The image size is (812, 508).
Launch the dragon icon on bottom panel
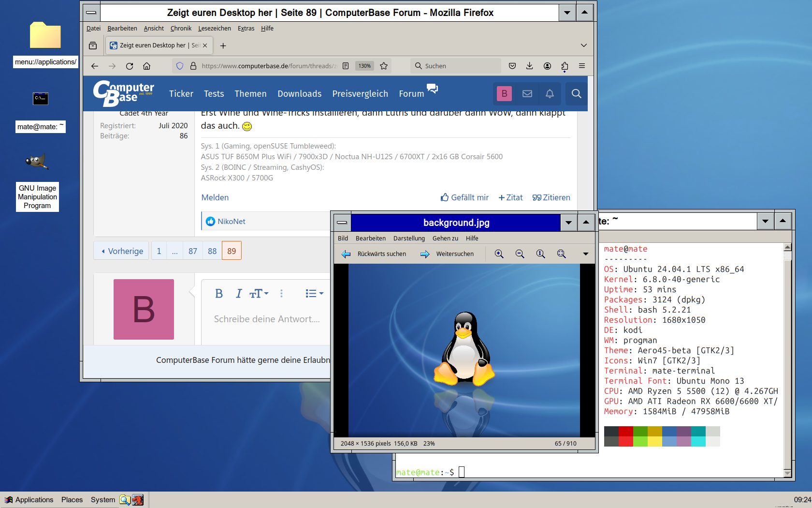(x=138, y=500)
